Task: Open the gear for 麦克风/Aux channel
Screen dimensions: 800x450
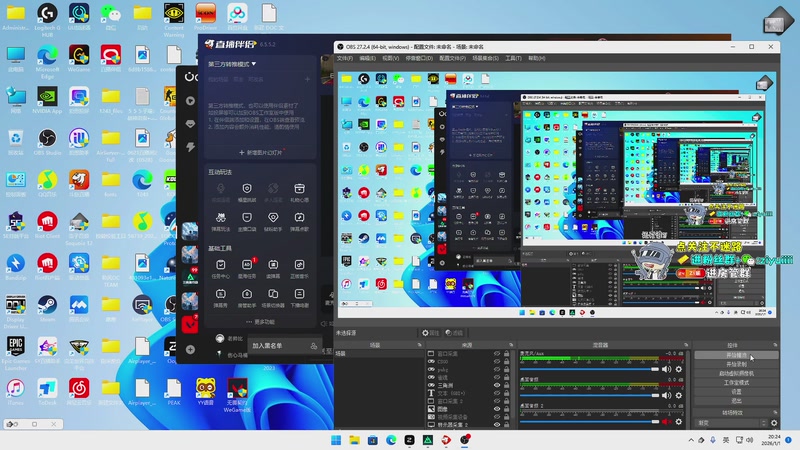Action: [x=679, y=369]
